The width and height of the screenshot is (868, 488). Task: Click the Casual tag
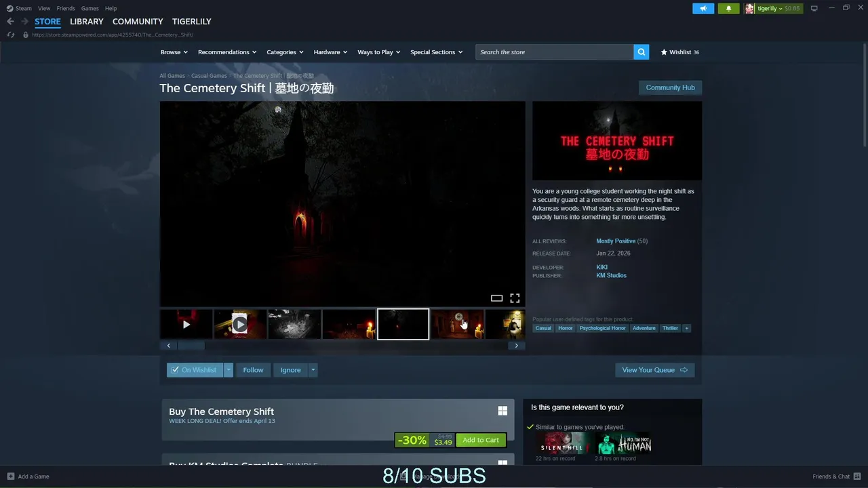pyautogui.click(x=543, y=328)
